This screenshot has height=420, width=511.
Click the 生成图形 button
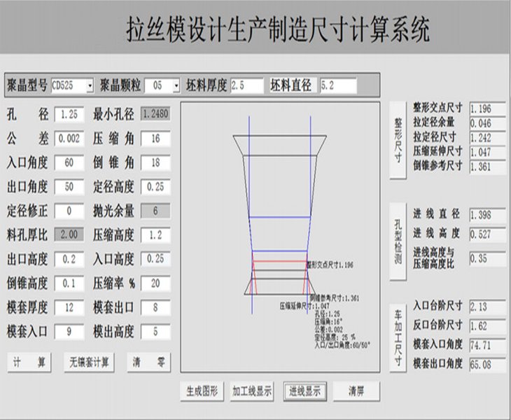point(202,391)
